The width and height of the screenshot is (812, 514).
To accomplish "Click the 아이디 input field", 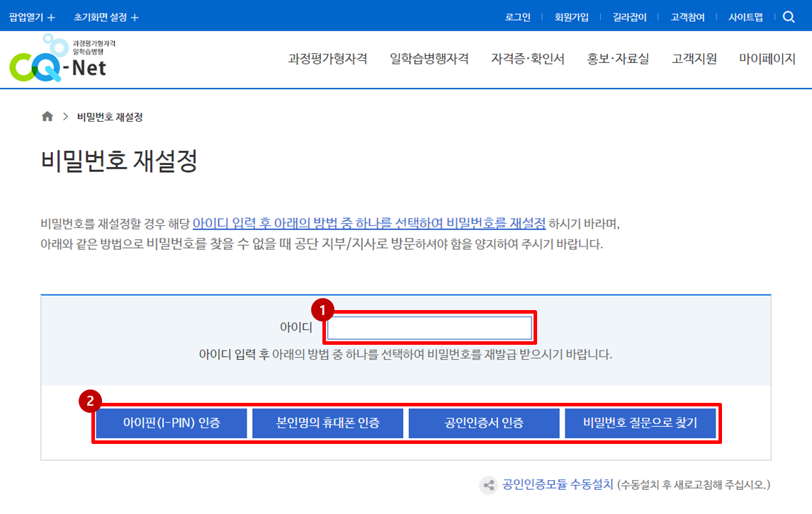I will tap(430, 328).
